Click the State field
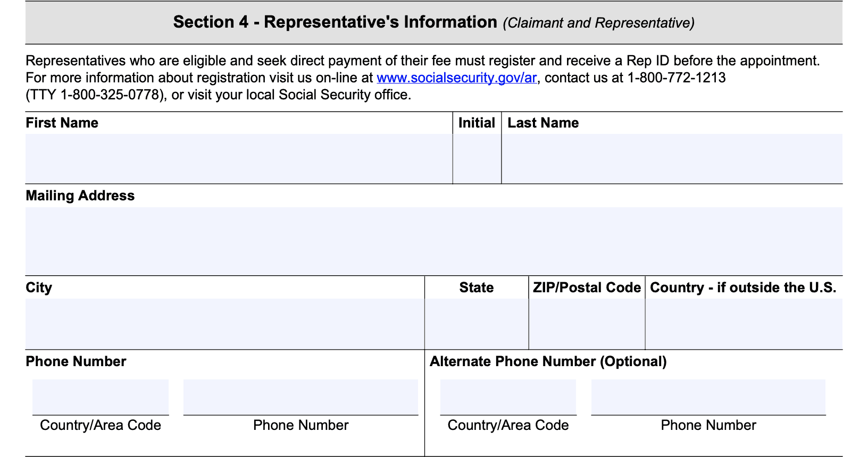This screenshot has height=457, width=868. point(477,323)
